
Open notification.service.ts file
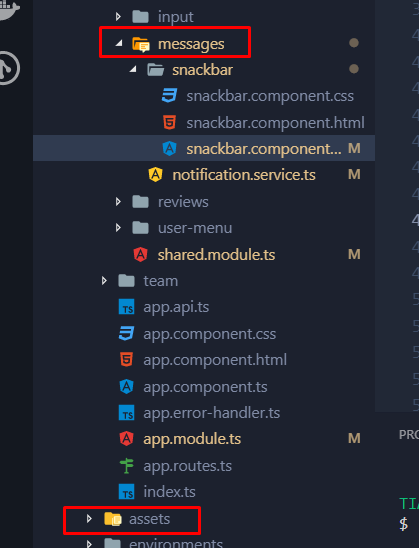coord(244,175)
